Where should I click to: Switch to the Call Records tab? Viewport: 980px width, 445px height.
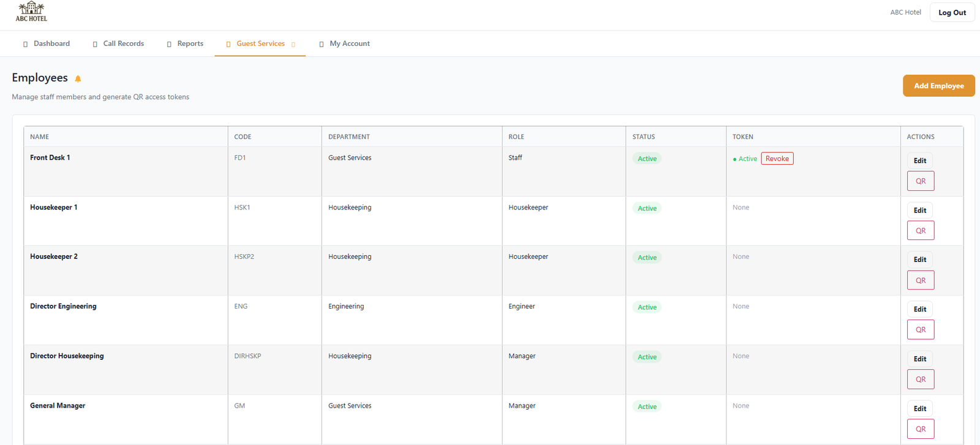[123, 43]
